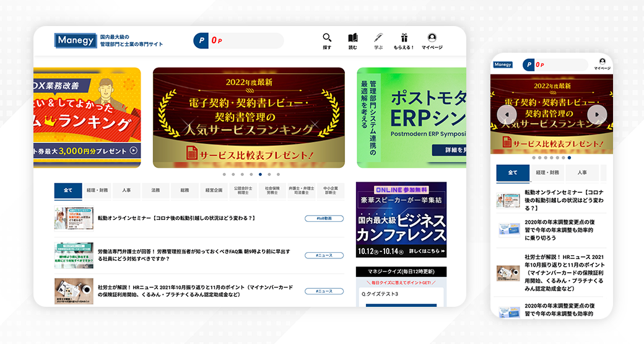644x344 pixels.
Task: Open the ビジネスカンファレンス side banner
Action: coord(401,220)
